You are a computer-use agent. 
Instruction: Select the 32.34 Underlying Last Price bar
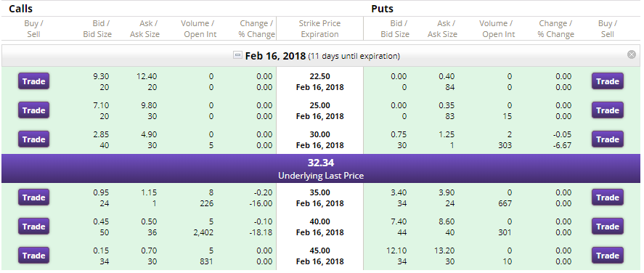(x=321, y=168)
